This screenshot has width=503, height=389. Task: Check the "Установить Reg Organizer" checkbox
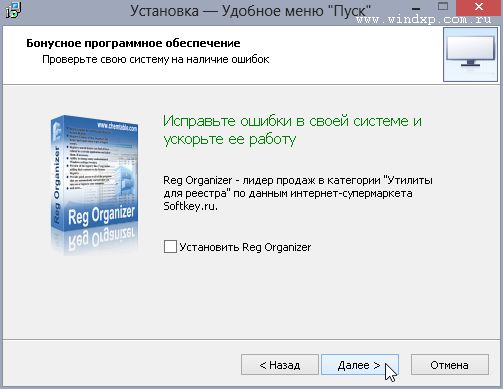point(170,247)
